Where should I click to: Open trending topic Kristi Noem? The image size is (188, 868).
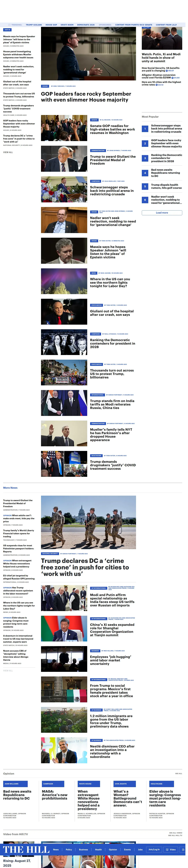[x=67, y=25]
